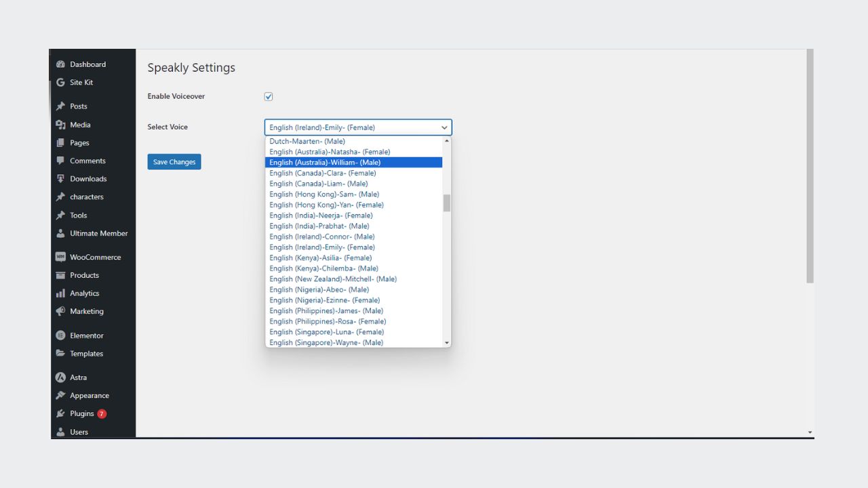Viewport: 868px width, 488px height.
Task: Click the Ultimate Member person icon
Action: click(60, 233)
